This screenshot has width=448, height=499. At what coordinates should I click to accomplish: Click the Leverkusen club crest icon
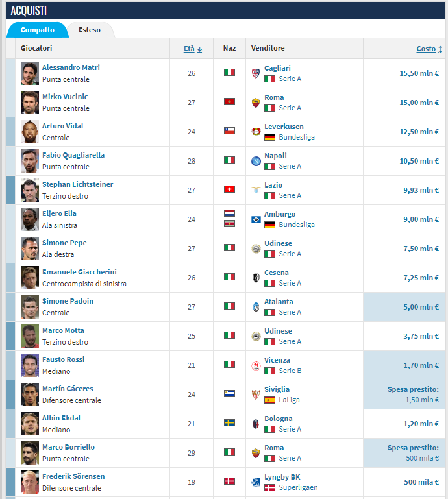pos(256,132)
